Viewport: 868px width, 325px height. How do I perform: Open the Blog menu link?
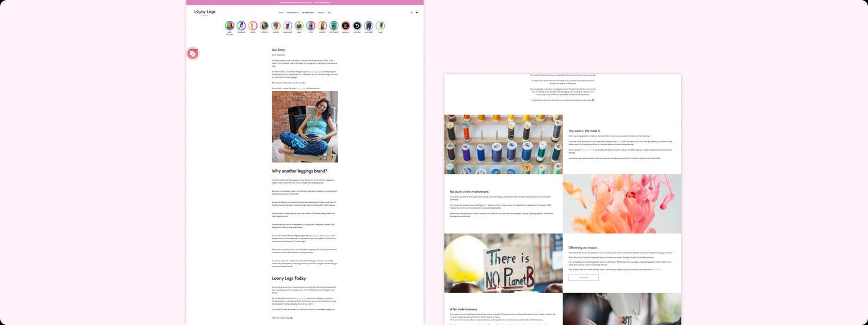click(x=329, y=12)
